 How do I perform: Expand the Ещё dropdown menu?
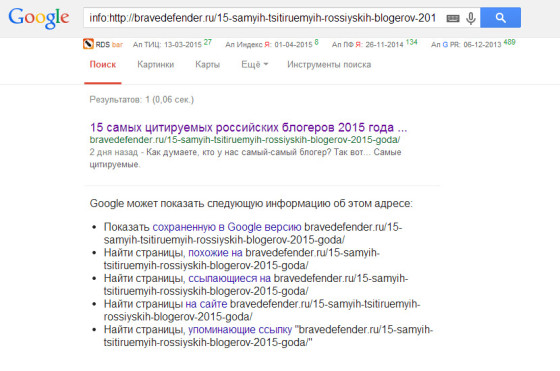(x=255, y=65)
